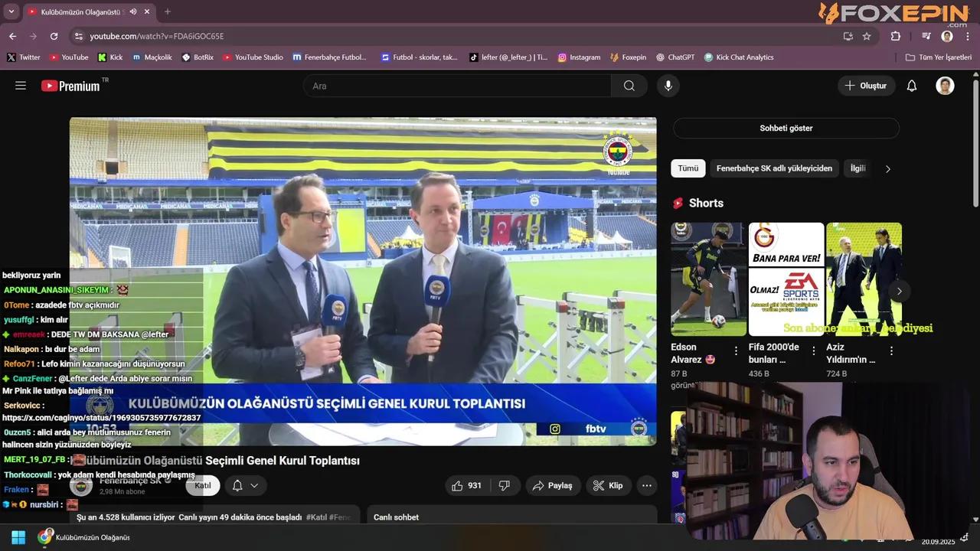Click Sohbeti göster button
980x551 pixels.
[786, 128]
